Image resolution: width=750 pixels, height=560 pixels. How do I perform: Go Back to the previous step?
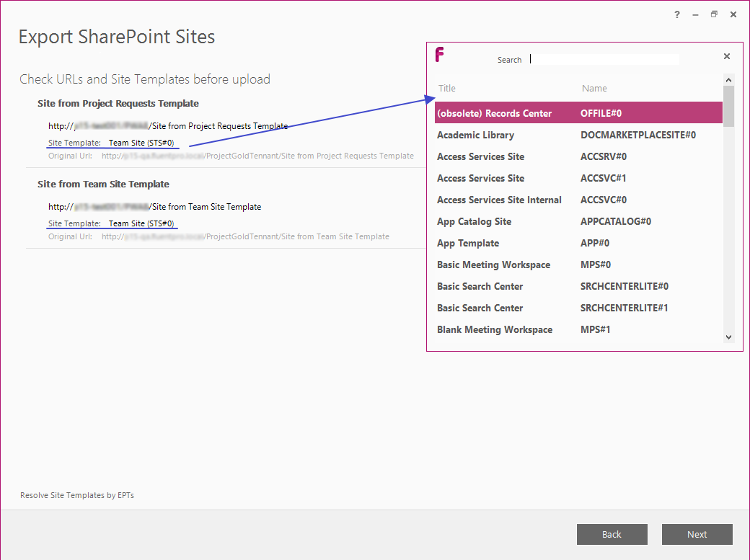(x=612, y=534)
